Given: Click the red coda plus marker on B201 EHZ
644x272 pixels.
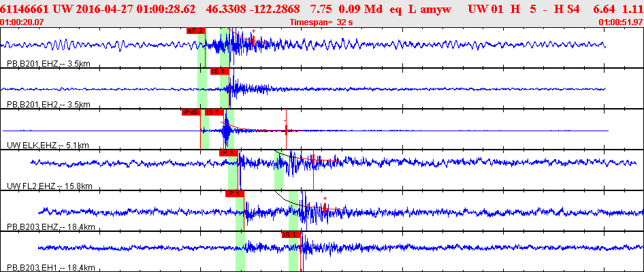Looking at the screenshot, I should pos(254,31).
